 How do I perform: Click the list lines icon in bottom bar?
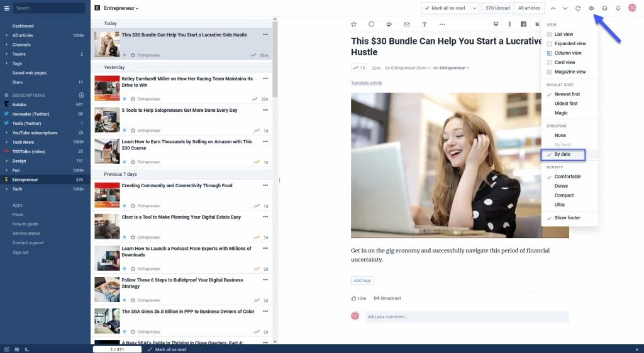pos(17,349)
